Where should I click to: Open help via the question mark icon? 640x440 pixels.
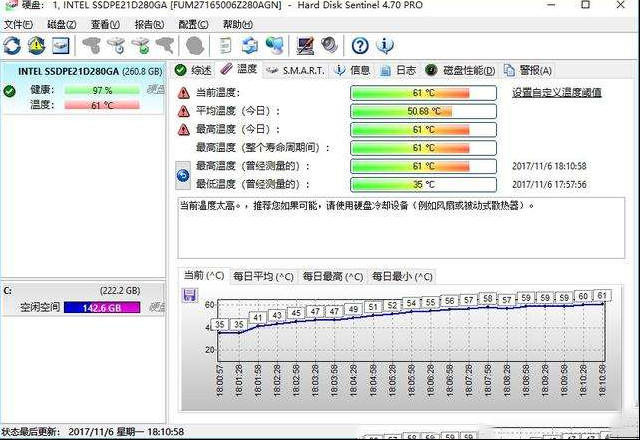click(x=360, y=45)
